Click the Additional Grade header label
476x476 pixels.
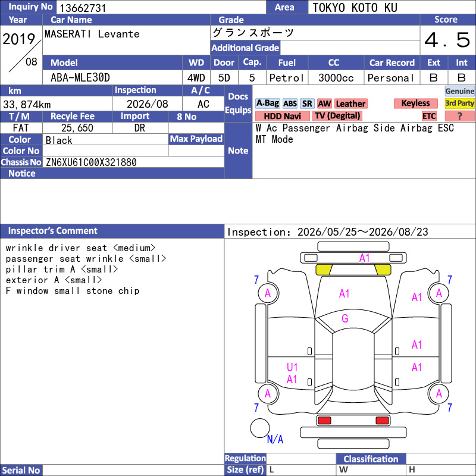tap(245, 48)
